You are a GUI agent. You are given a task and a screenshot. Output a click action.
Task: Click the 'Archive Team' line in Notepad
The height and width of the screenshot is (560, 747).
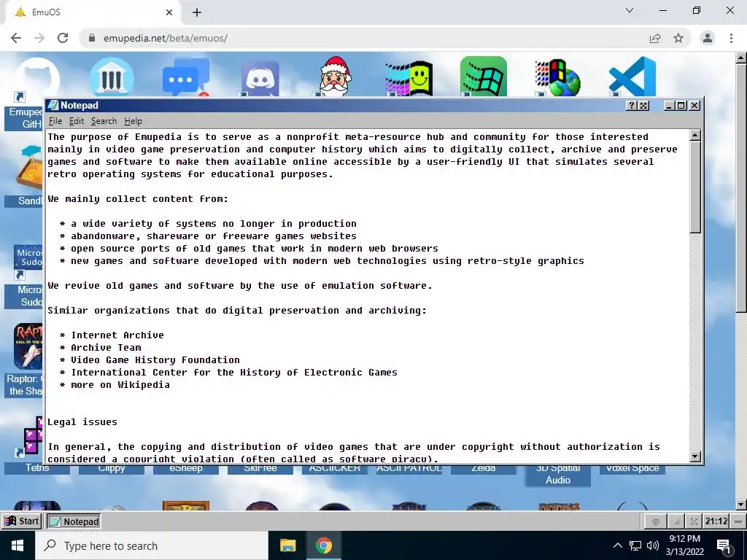pyautogui.click(x=106, y=348)
